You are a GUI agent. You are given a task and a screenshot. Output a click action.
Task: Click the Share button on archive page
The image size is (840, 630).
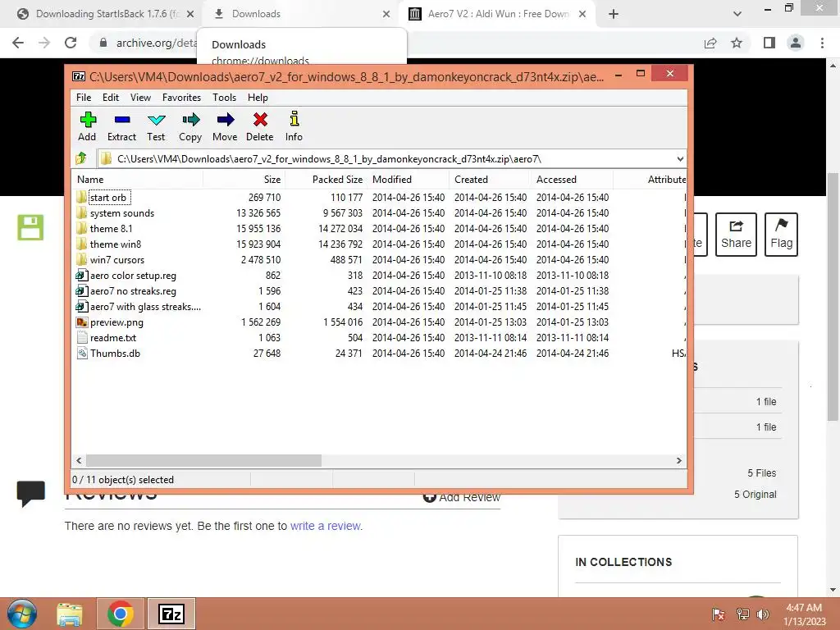(x=736, y=235)
